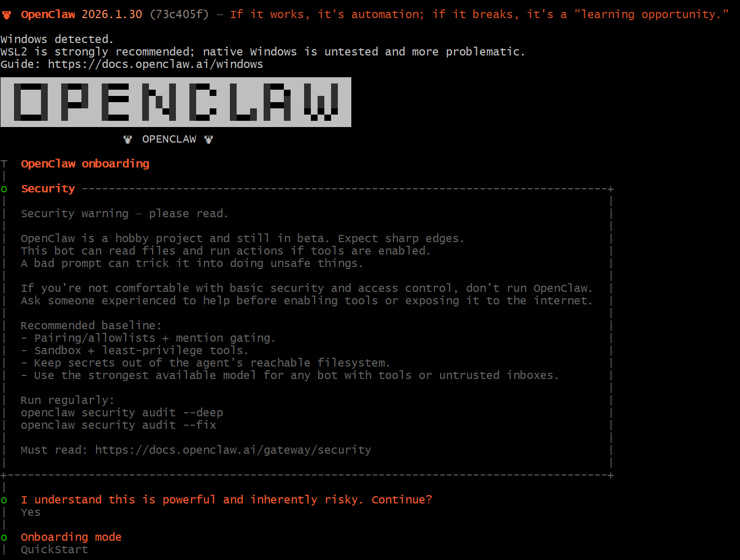The width and height of the screenshot is (740, 560).
Task: Click the lobster icon beside OpenClaw version
Action: click(7, 15)
